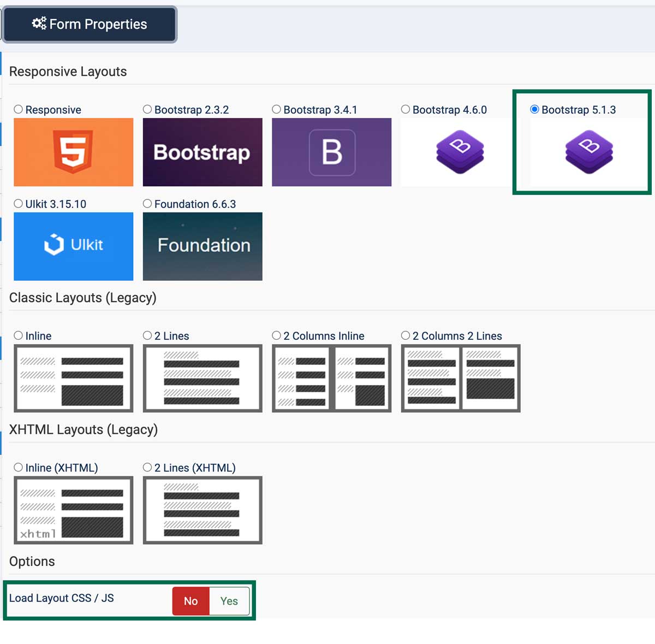This screenshot has height=644, width=655.
Task: Click the Bootstrap 2.3.2 logo image
Action: [x=202, y=152]
